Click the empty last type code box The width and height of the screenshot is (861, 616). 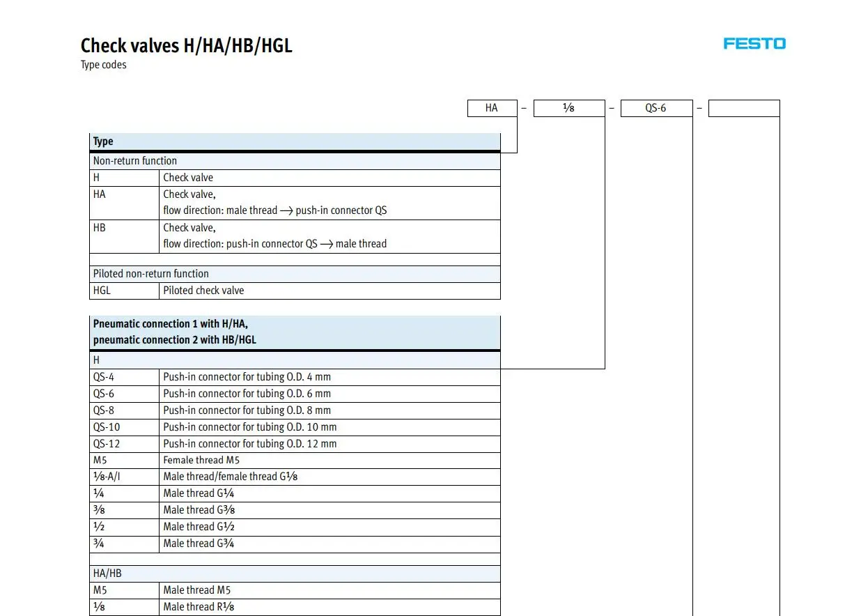744,108
